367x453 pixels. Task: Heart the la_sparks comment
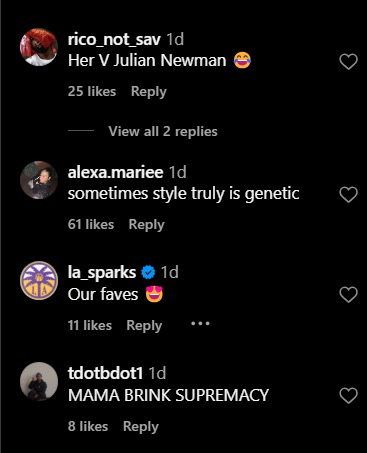coord(348,295)
